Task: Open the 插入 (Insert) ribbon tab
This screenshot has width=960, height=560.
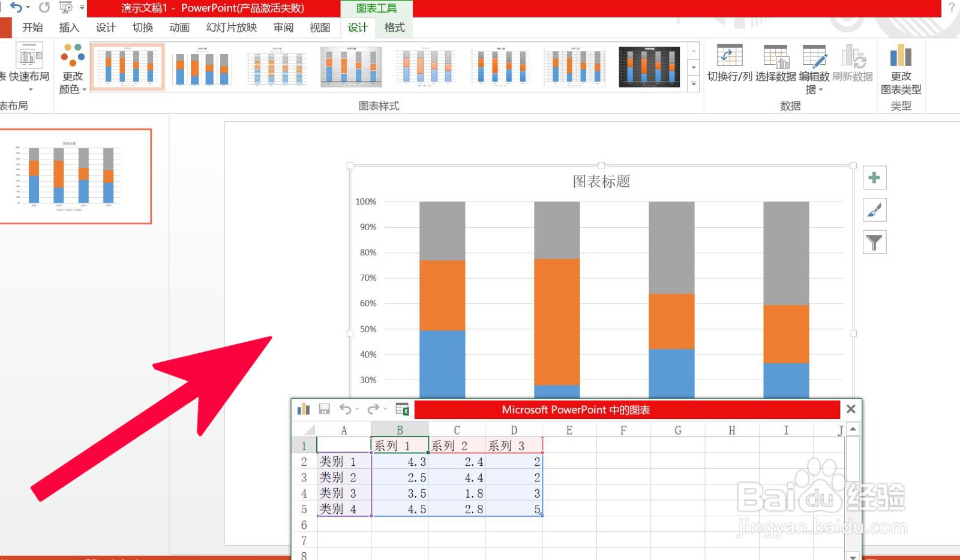Action: click(69, 28)
